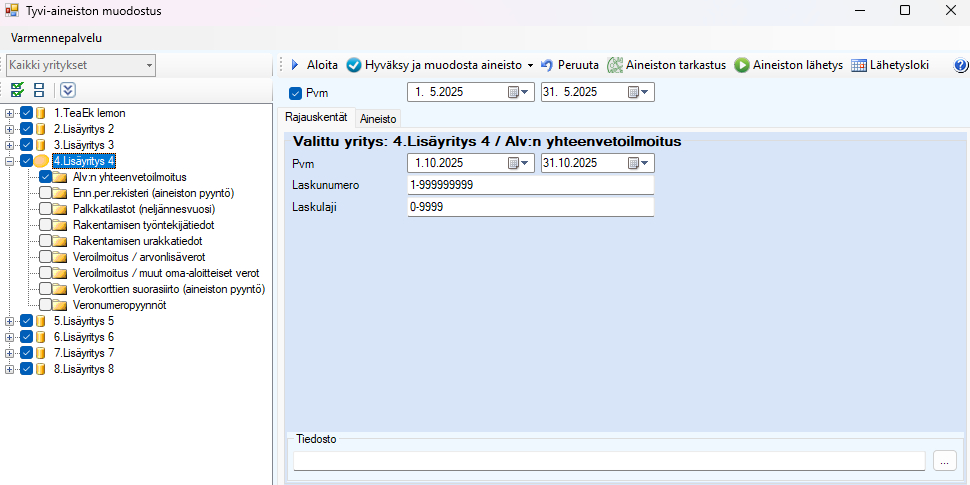The width and height of the screenshot is (970, 485).
Task: Uncheck the top Pvm checkbox
Action: pos(295,93)
